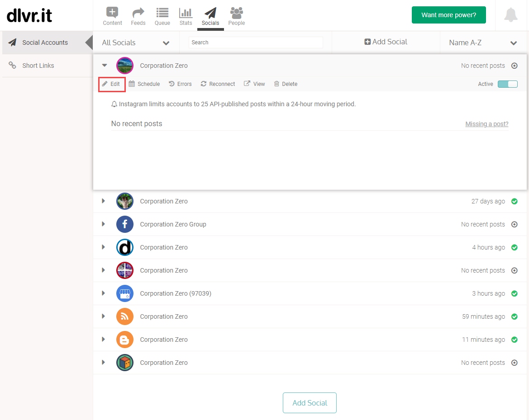Open the All Socials filter dropdown
The image size is (529, 420).
point(136,42)
